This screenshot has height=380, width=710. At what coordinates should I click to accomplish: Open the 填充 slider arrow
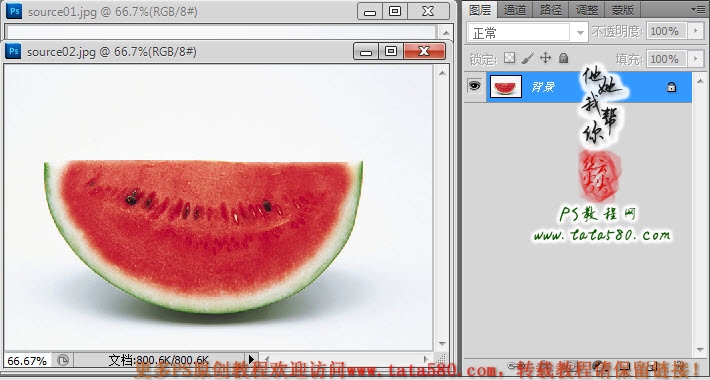696,59
